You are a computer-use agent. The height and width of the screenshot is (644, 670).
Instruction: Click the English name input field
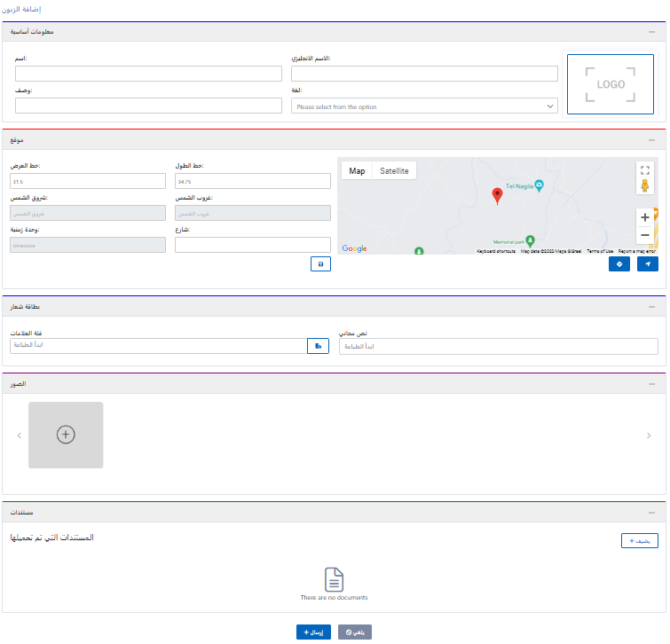tap(424, 74)
